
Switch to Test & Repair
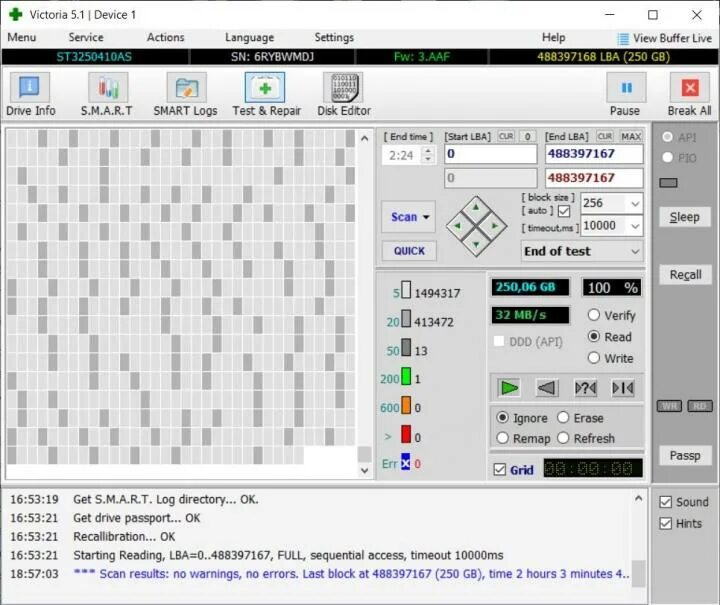(266, 95)
